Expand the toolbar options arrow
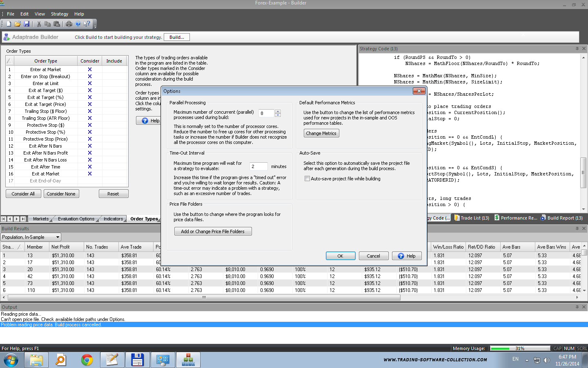588x368 pixels. pos(95,27)
